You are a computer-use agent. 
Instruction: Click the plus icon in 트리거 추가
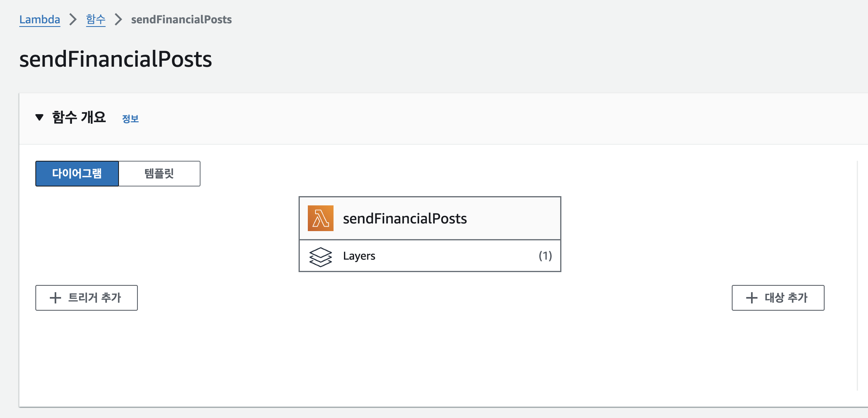[x=55, y=298]
